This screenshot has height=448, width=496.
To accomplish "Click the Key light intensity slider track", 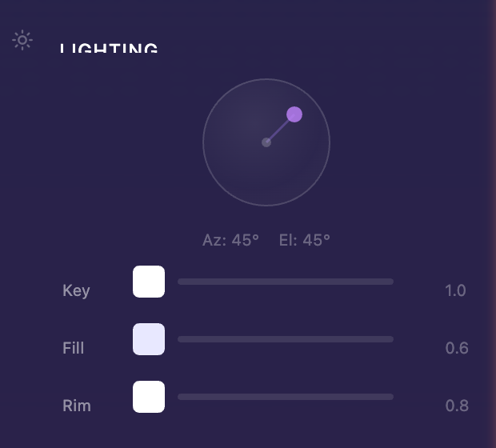I will (x=286, y=282).
